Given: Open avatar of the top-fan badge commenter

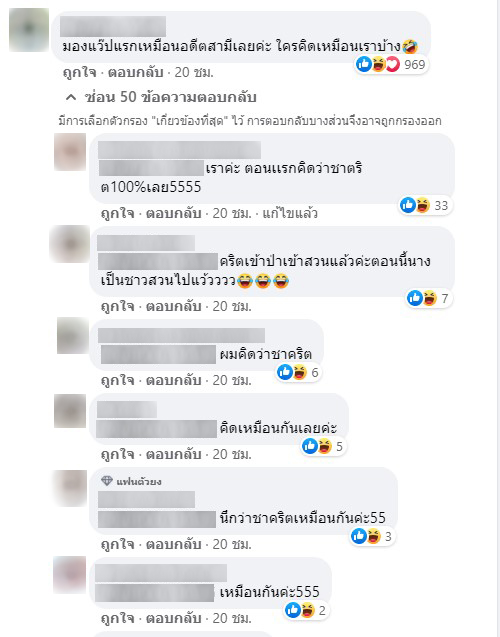Looking at the screenshot, I should click(x=71, y=488).
